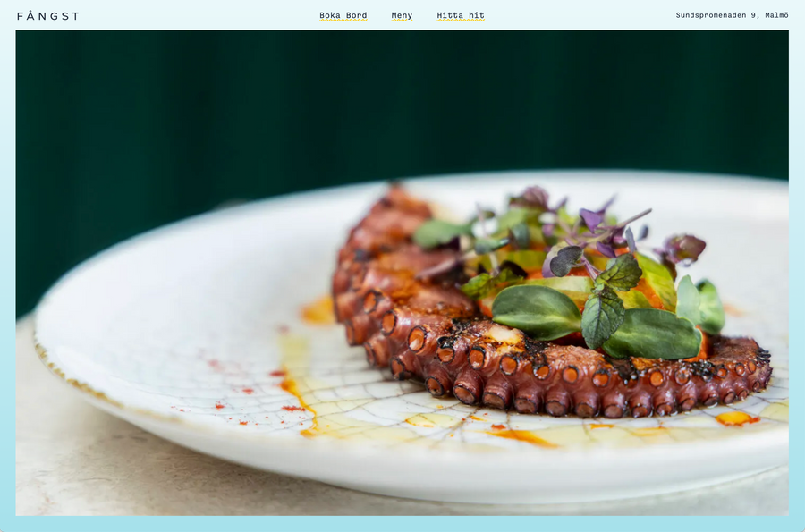Click the light blue bottom page border
Screen dimensions: 805x532
(402, 524)
